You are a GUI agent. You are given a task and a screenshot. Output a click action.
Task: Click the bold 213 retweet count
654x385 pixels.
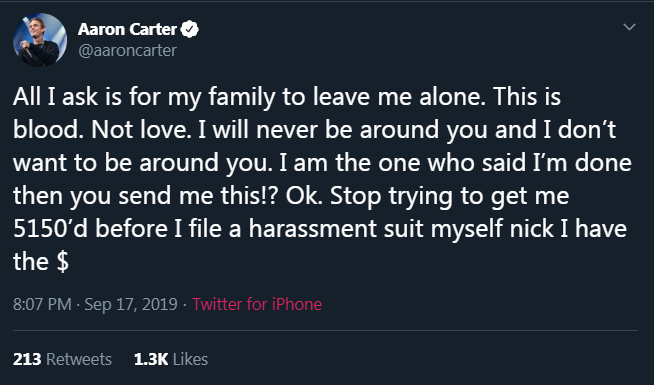tap(27, 359)
